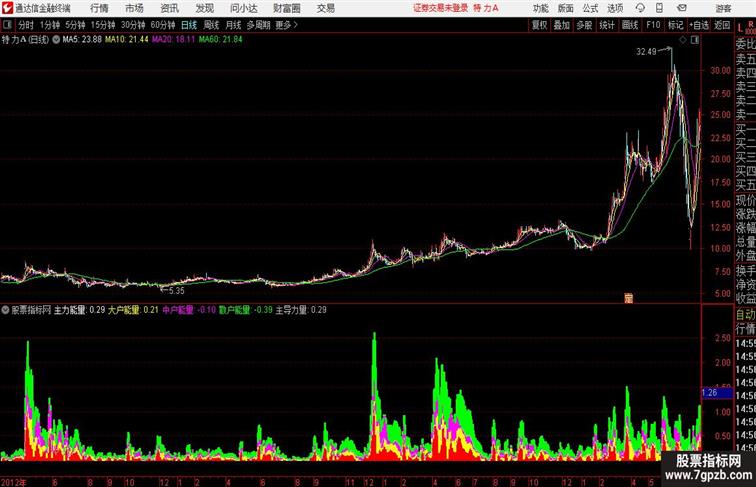Switch to 5分钟 period
Screen dimensions: 756x487
pyautogui.click(x=75, y=25)
